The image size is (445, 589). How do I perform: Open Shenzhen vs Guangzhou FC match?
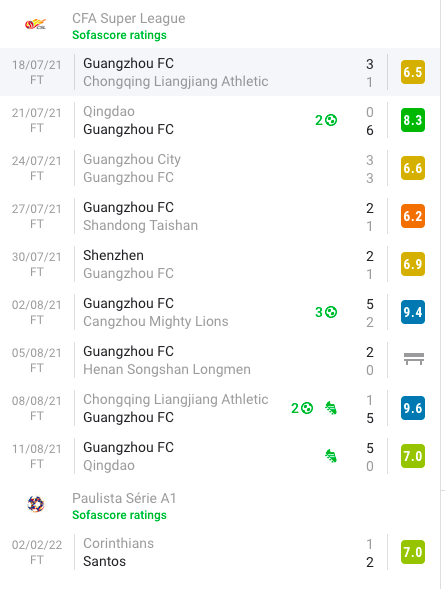[220, 264]
